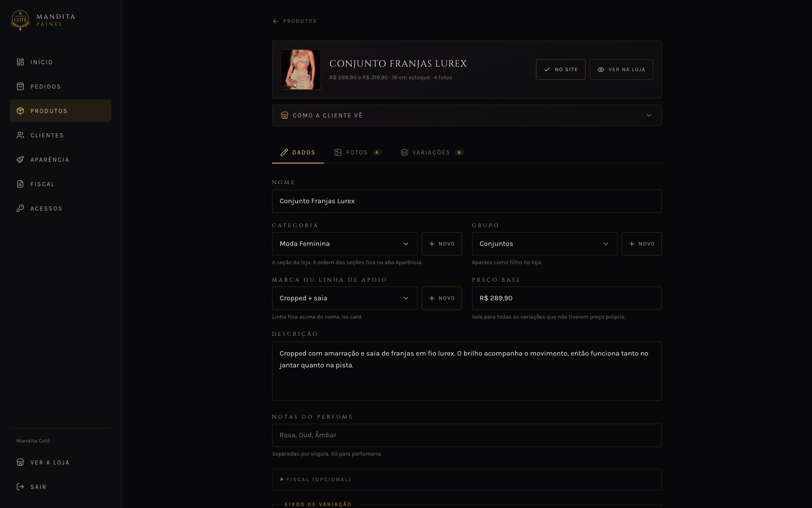The image size is (812, 508).
Task: Click the back arrow next to Produtos
Action: coord(275,21)
